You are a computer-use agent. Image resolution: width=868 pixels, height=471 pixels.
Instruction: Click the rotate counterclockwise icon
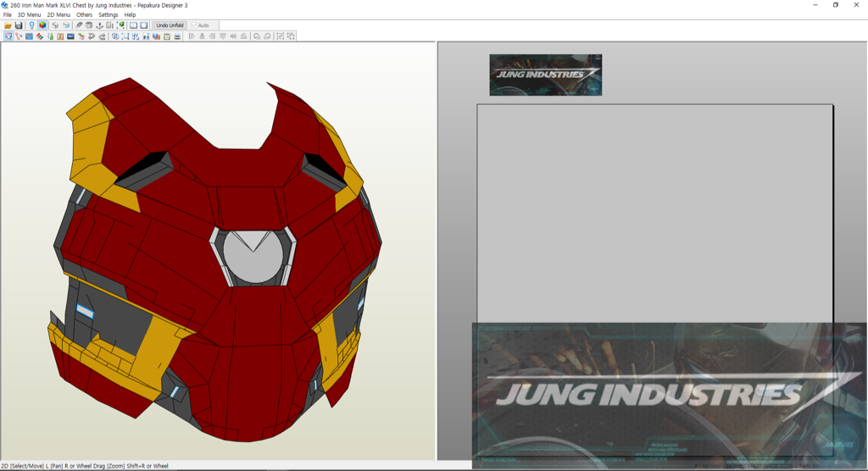pyautogui.click(x=257, y=36)
